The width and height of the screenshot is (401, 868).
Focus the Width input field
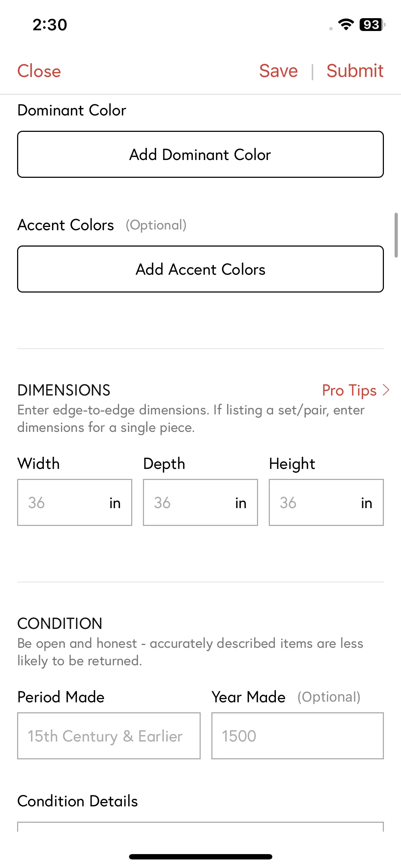click(74, 502)
